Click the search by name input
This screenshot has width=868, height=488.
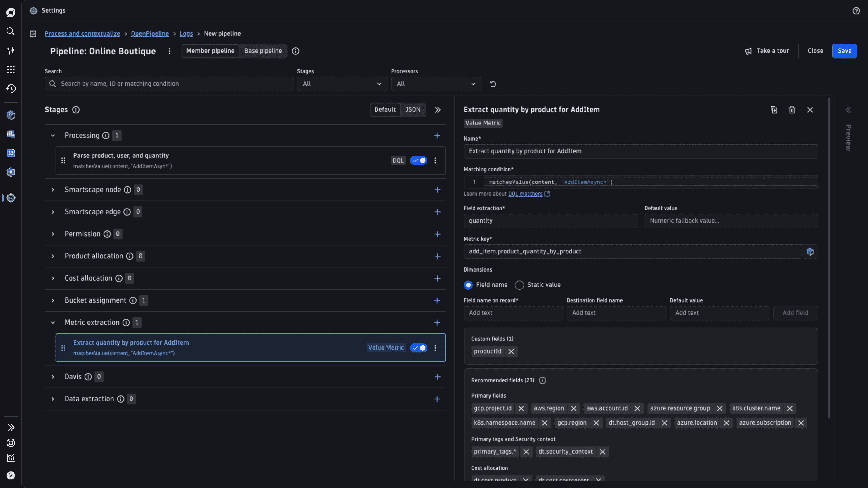pyautogui.click(x=169, y=84)
